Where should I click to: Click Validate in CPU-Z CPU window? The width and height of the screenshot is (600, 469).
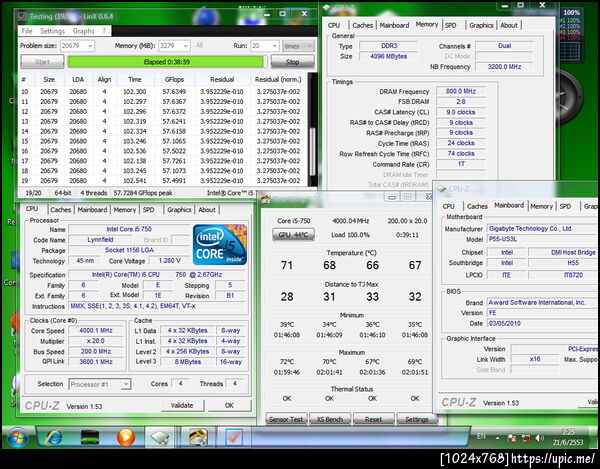182,405
